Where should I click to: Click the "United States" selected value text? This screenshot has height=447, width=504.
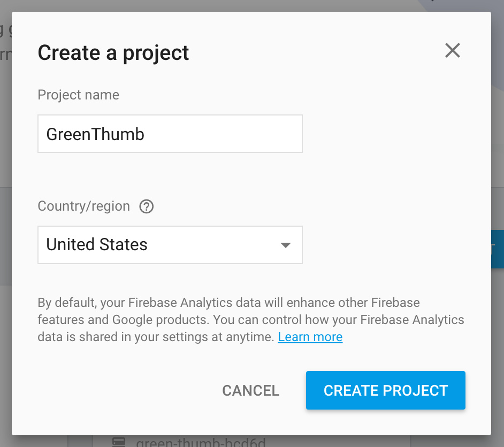(x=97, y=245)
